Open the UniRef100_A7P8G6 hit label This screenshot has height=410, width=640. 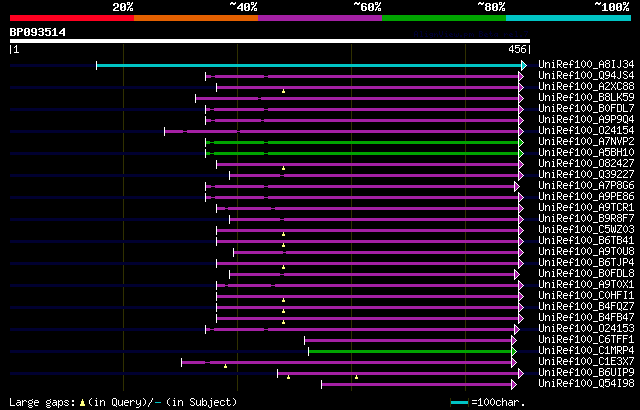pos(586,186)
